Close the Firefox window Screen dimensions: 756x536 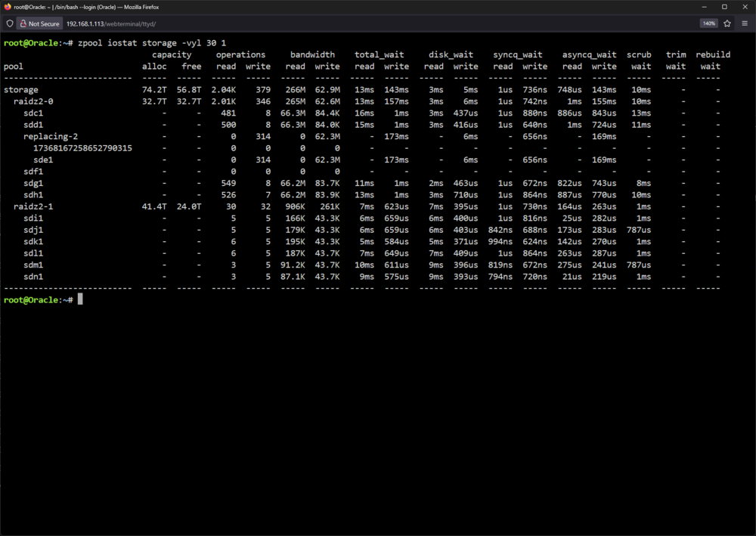745,7
